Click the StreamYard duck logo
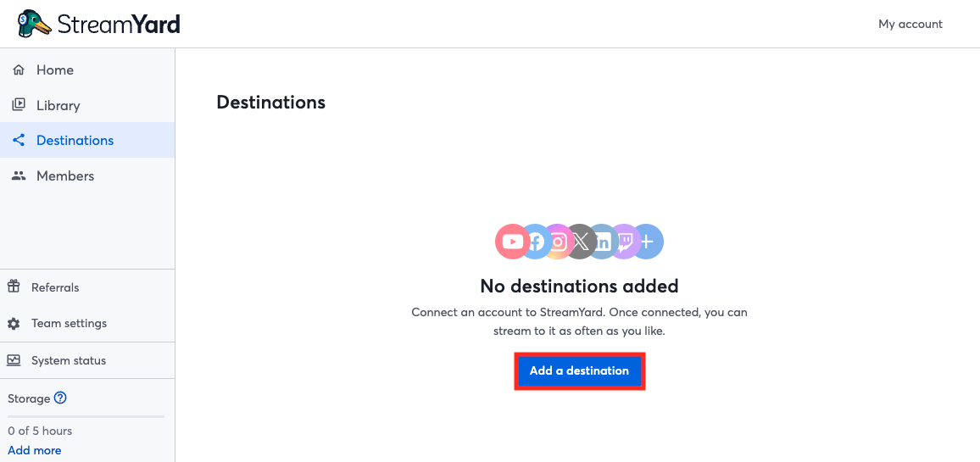Screen dimensions: 980x462 pos(34,24)
